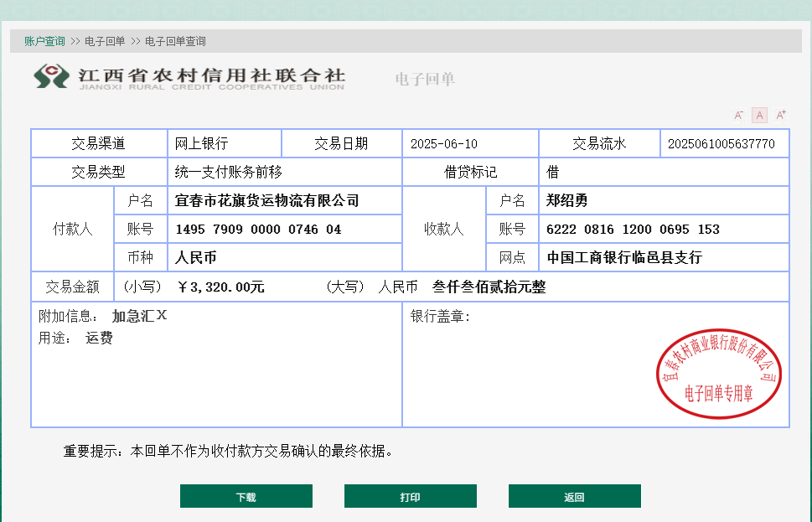Click the amount ¥3,320.00元
The width and height of the screenshot is (812, 522).
point(220,287)
